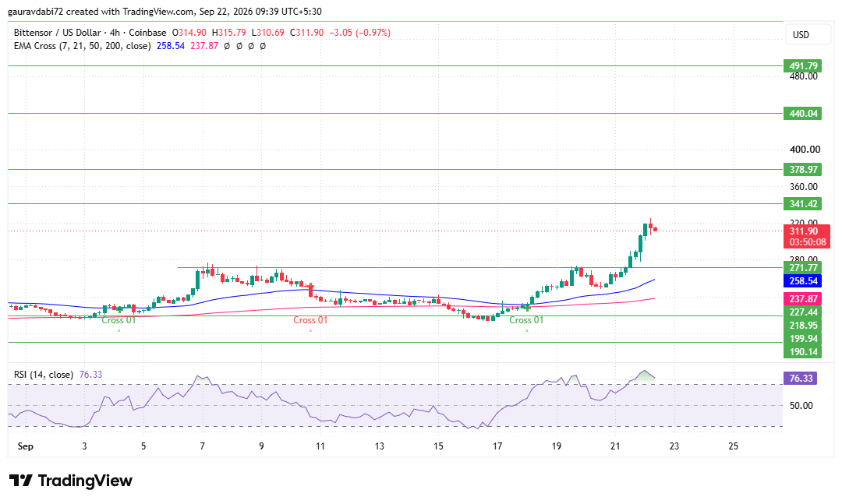Image resolution: width=842 pixels, height=504 pixels.
Task: Select the 491.79 price level label
Action: click(803, 66)
